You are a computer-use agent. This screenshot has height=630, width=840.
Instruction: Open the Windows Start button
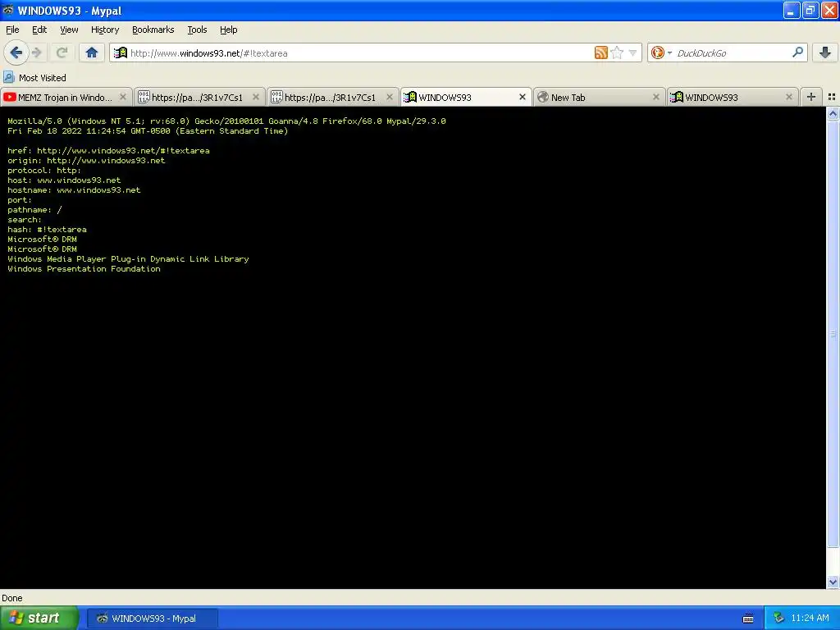(39, 619)
